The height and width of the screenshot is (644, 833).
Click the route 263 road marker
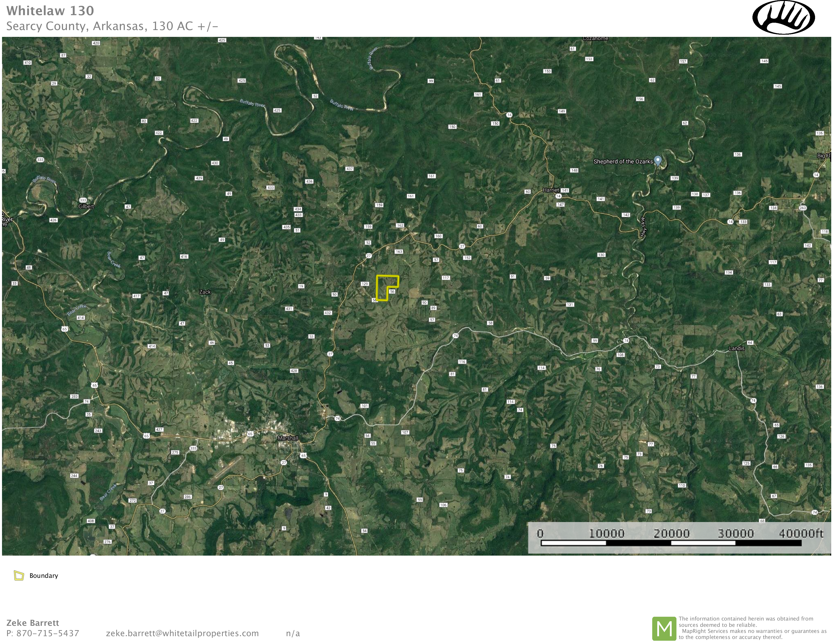pyautogui.click(x=803, y=208)
